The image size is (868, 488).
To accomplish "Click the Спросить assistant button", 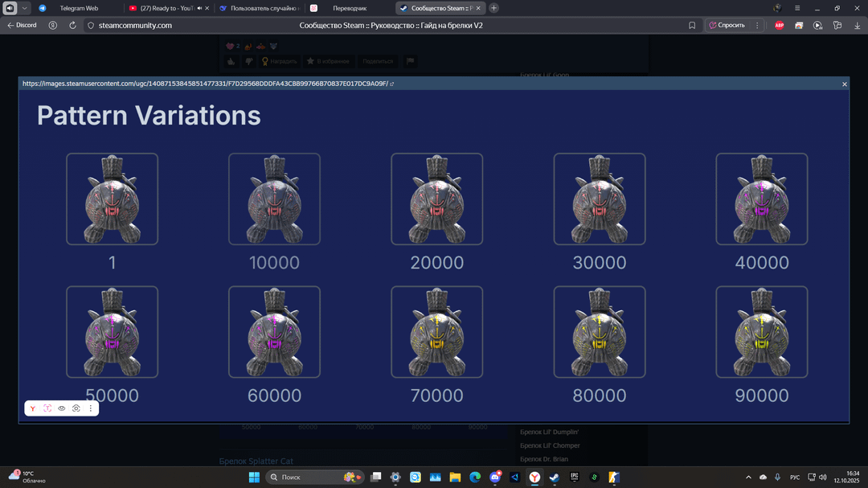I will pyautogui.click(x=727, y=26).
